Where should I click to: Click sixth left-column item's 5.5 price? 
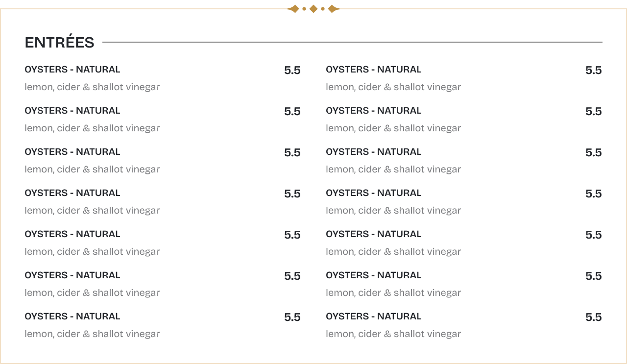292,276
